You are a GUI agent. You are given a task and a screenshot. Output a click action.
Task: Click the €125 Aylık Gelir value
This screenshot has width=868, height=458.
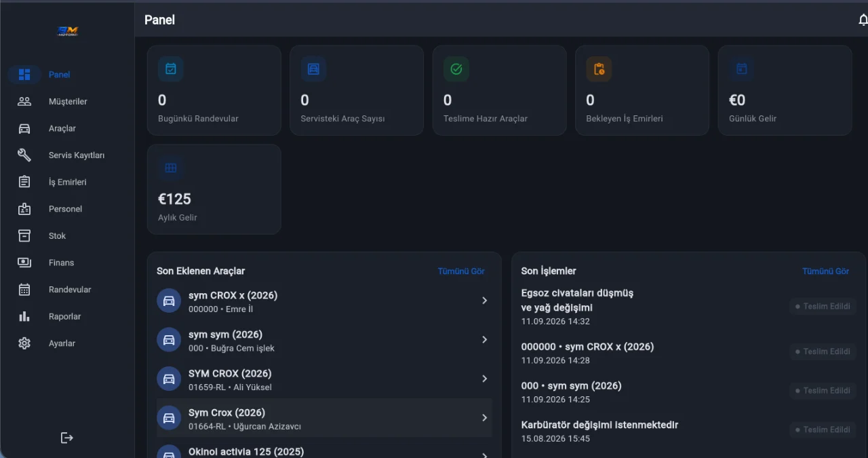point(174,199)
